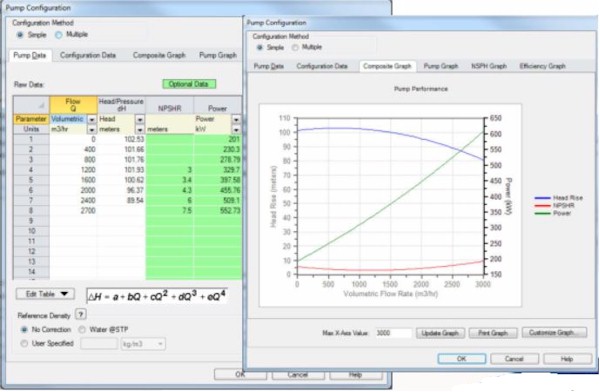Click user specified density input field

99,343
